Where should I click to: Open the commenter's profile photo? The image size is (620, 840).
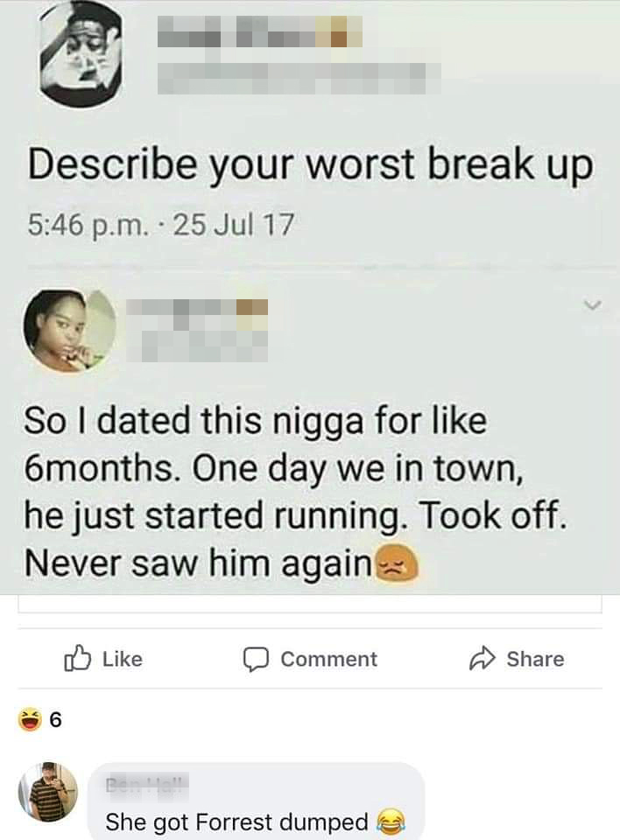[x=48, y=792]
